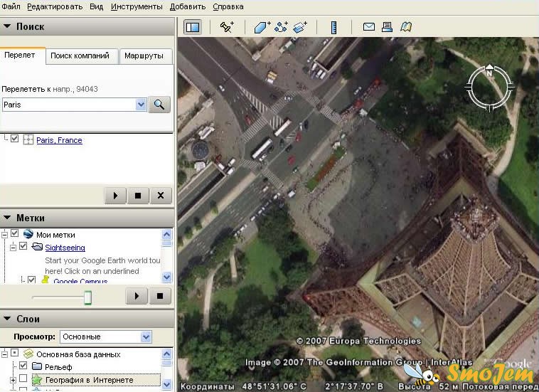Uncheck the Рельеф layer checkbox
The width and height of the screenshot is (539, 392).
coord(23,366)
